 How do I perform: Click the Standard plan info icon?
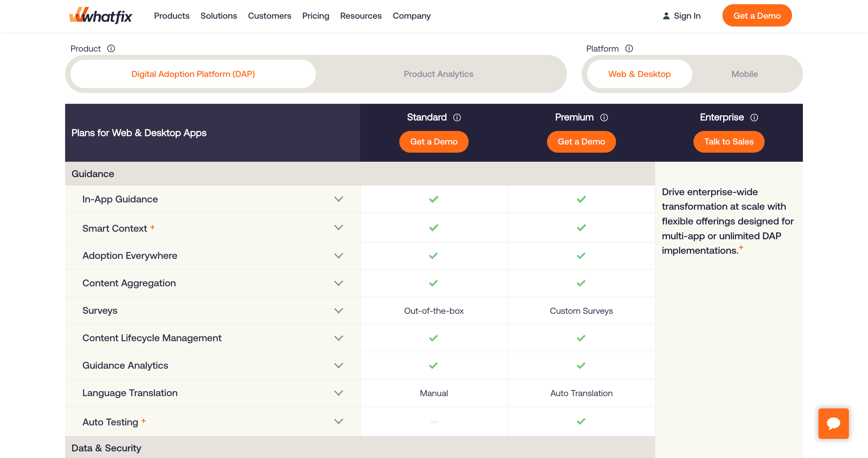(x=457, y=117)
